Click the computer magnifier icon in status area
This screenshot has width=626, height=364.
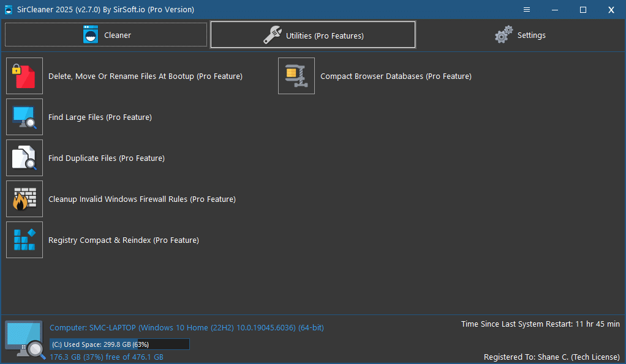(x=25, y=340)
